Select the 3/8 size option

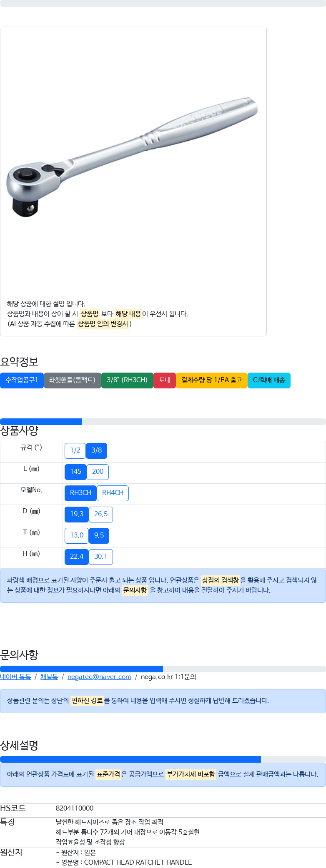click(97, 450)
